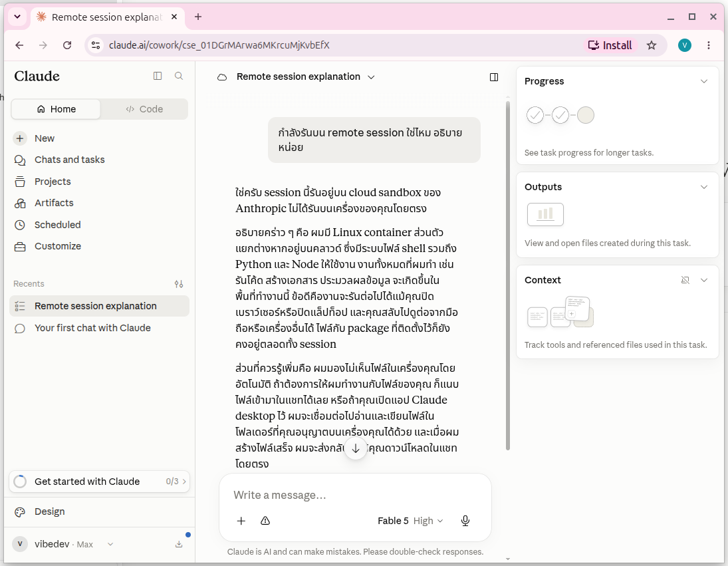
Task: Click the microphone voice input icon
Action: pos(465,521)
